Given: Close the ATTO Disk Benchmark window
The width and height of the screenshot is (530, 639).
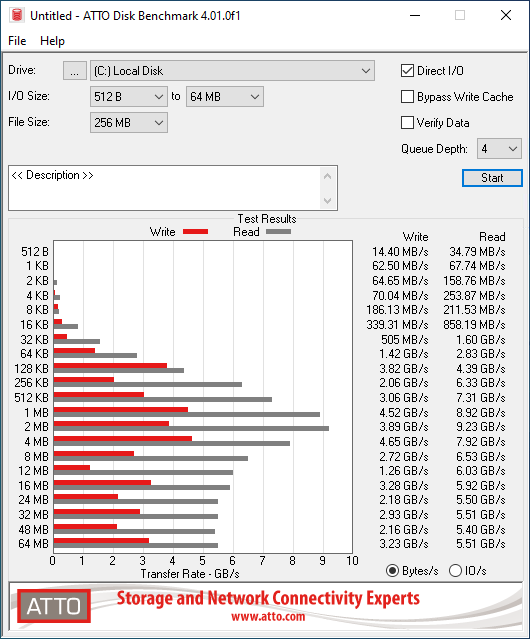Looking at the screenshot, I should pyautogui.click(x=506, y=15).
